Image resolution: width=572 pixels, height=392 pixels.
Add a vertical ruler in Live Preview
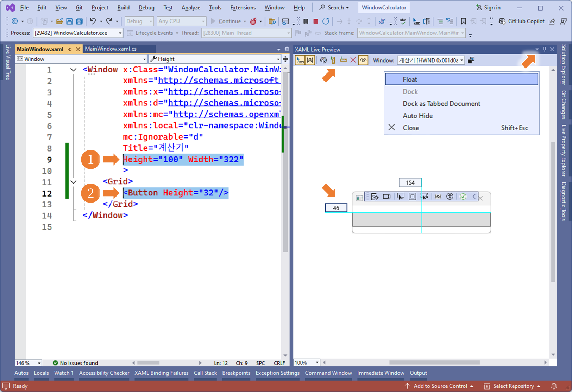tap(333, 60)
